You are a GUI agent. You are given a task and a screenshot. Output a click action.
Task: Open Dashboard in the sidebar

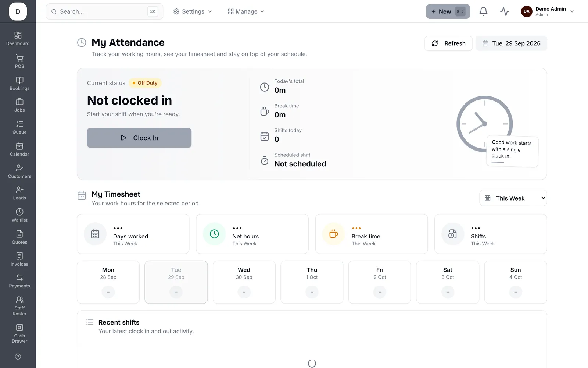click(x=18, y=39)
